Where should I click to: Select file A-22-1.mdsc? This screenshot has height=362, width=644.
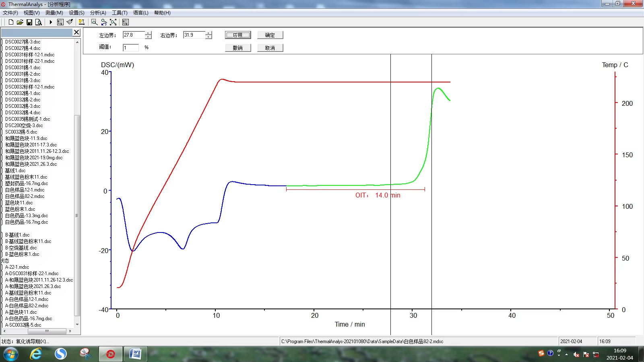point(17,267)
